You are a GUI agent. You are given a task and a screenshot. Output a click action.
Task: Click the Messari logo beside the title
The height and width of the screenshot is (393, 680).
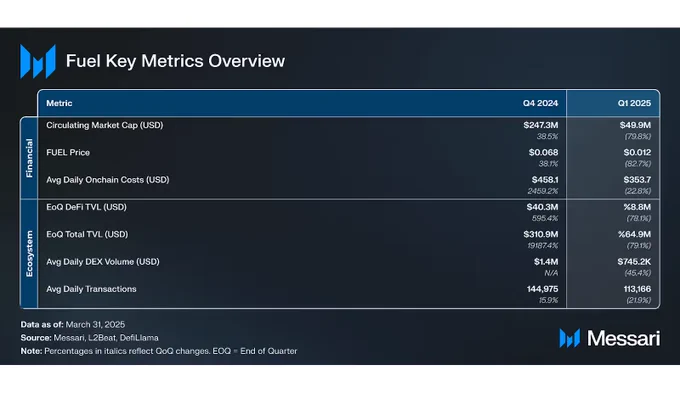[38, 61]
